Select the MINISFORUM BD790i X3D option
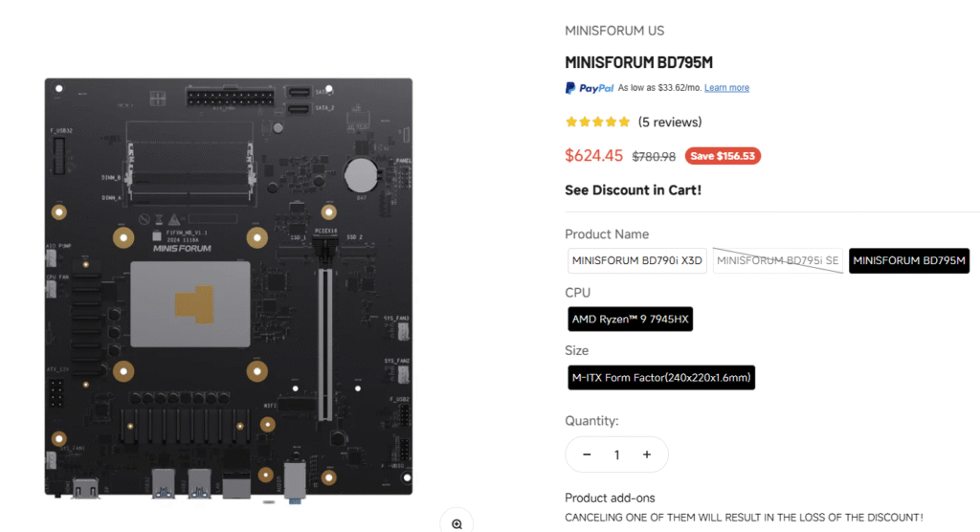The height and width of the screenshot is (532, 980). coord(636,260)
